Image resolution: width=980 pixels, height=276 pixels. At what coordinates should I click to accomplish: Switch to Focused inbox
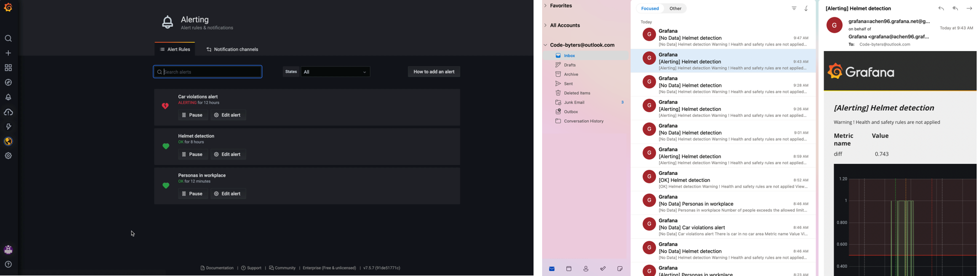coord(650,9)
